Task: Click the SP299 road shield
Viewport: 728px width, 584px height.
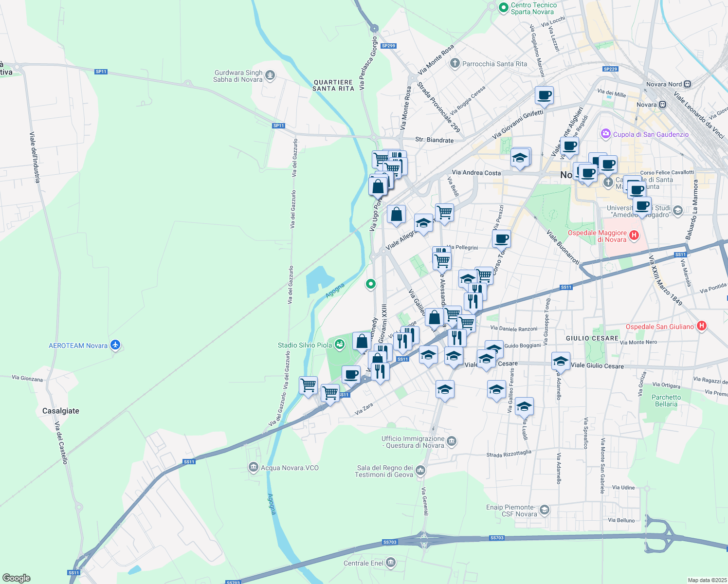Action: pos(388,46)
